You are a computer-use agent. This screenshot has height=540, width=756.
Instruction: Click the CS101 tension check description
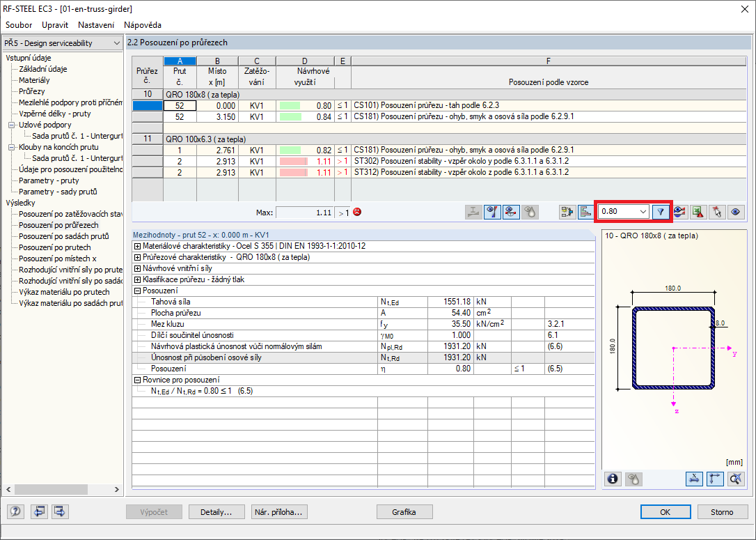click(427, 105)
